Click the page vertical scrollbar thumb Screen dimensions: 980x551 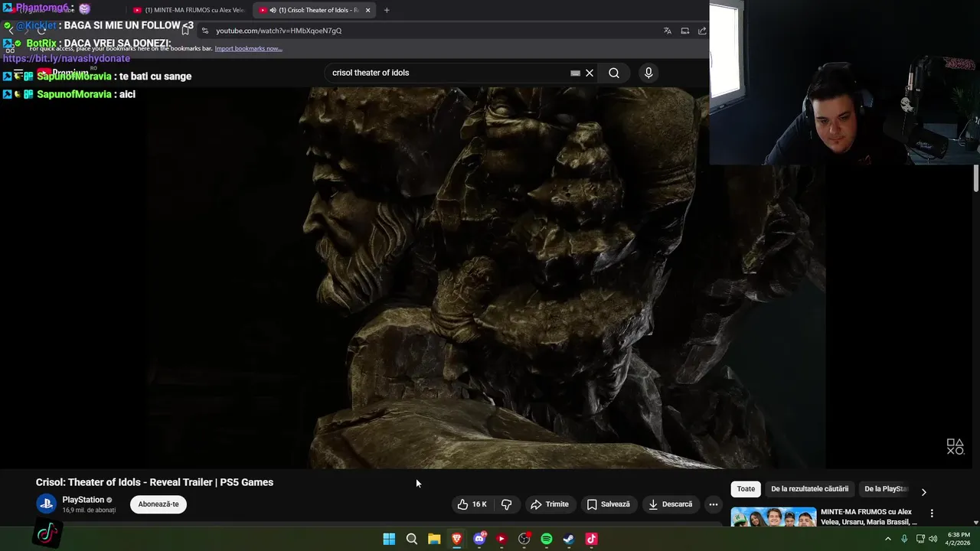click(976, 178)
